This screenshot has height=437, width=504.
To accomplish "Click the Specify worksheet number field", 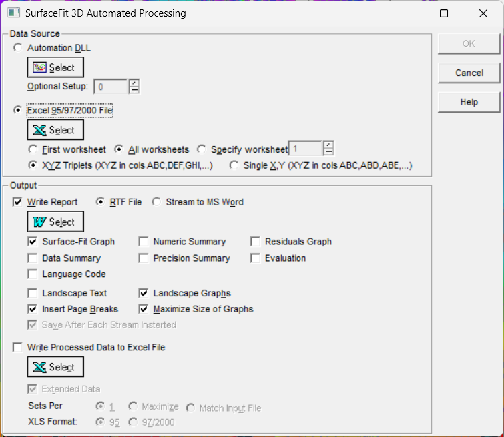I will coord(305,149).
